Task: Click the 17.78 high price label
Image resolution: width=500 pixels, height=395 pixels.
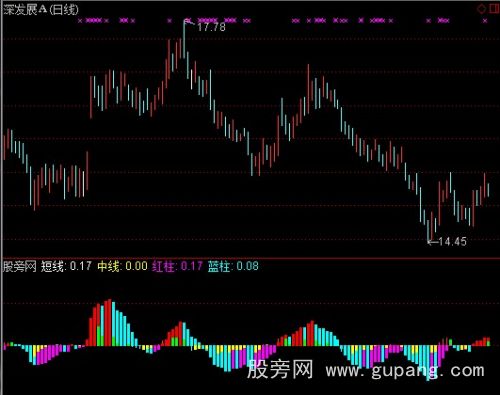Action: coord(211,27)
